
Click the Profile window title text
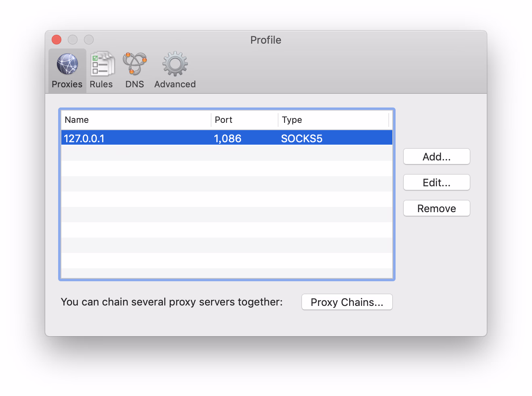pyautogui.click(x=266, y=40)
